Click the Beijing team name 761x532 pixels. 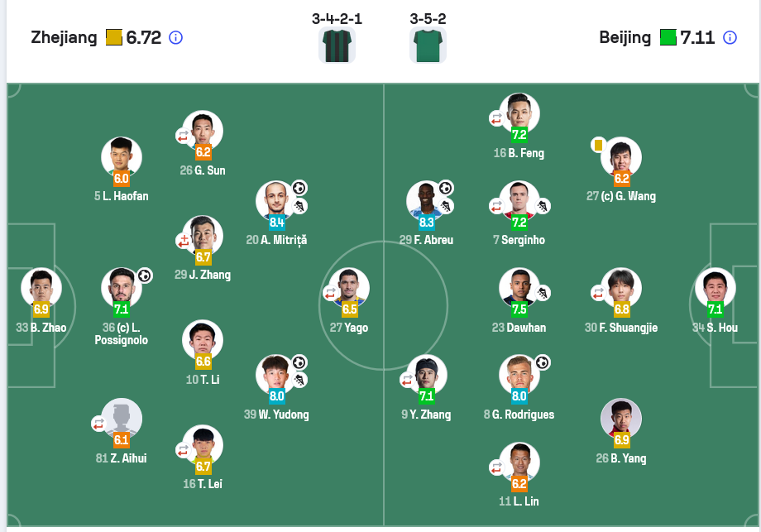click(x=625, y=38)
